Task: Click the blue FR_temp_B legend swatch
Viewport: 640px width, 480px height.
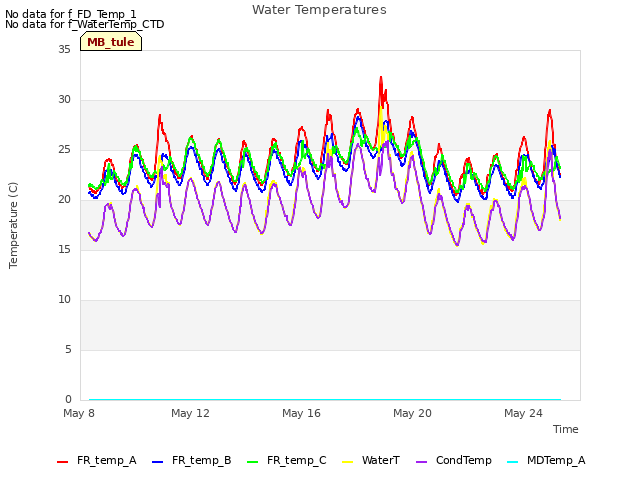Action: [x=158, y=462]
